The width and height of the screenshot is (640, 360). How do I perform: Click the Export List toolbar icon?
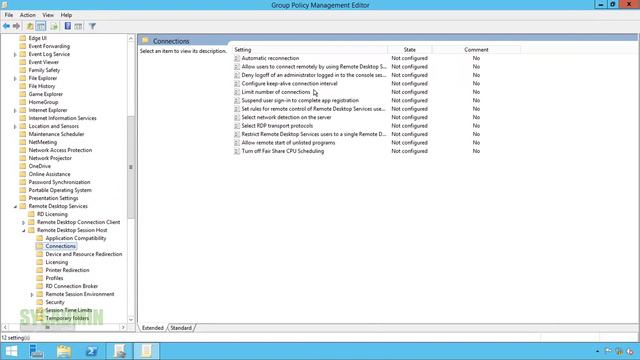(x=54, y=26)
